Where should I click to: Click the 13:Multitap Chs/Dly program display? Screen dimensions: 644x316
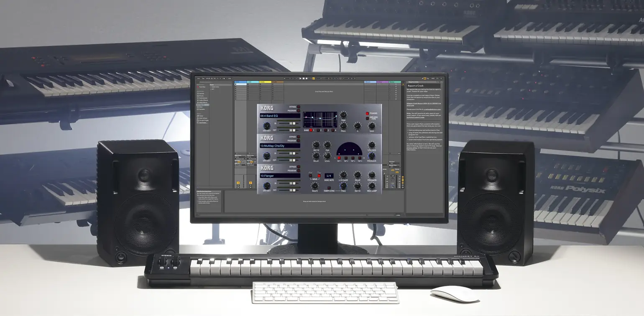[x=280, y=145]
